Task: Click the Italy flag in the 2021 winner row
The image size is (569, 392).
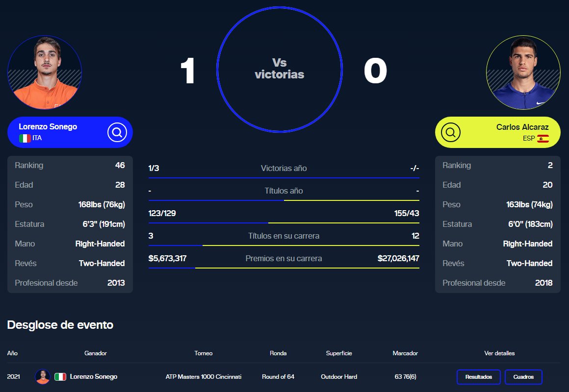Action: [60, 377]
